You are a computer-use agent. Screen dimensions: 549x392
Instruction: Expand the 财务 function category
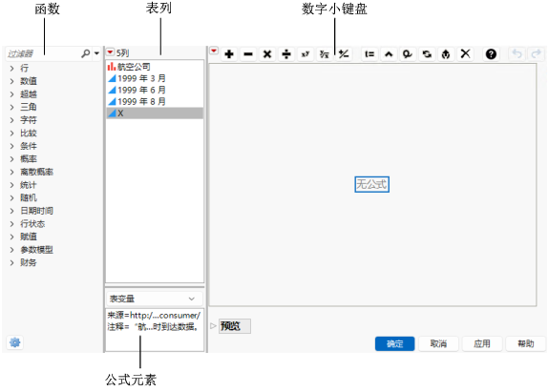(11, 262)
